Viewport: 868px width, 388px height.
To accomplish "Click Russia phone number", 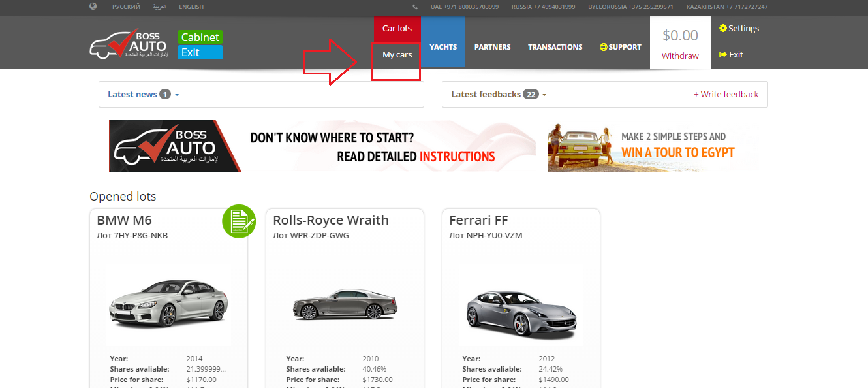I will click(x=544, y=7).
